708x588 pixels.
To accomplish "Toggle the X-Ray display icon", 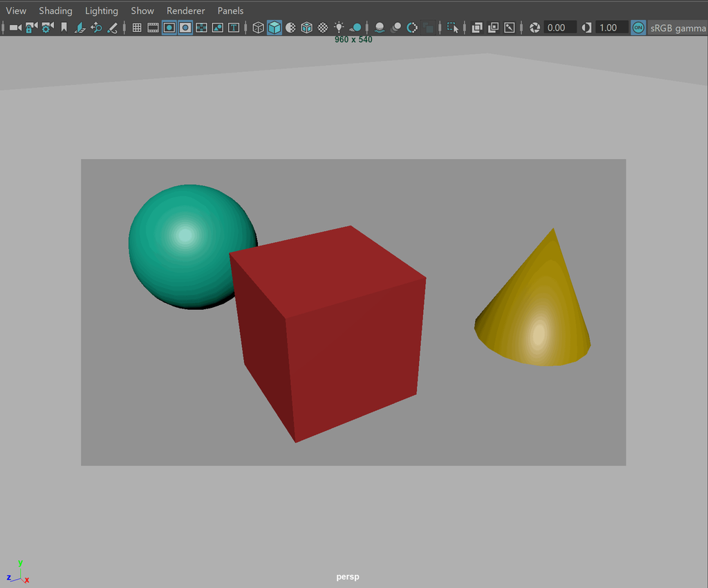I will coord(477,28).
